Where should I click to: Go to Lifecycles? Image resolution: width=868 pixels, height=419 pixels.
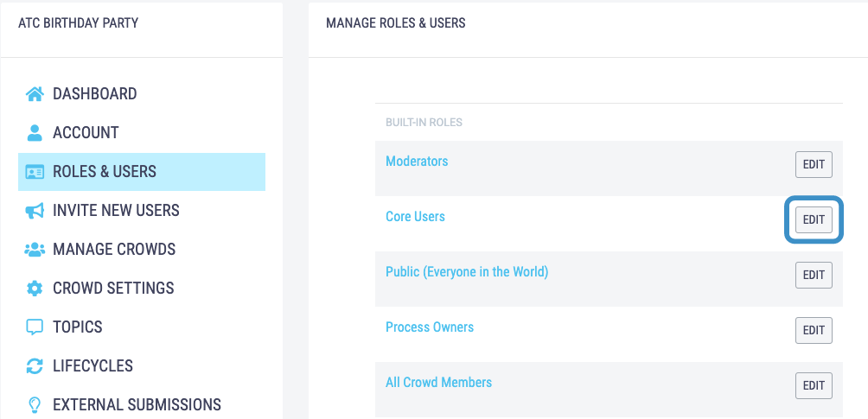(x=93, y=365)
